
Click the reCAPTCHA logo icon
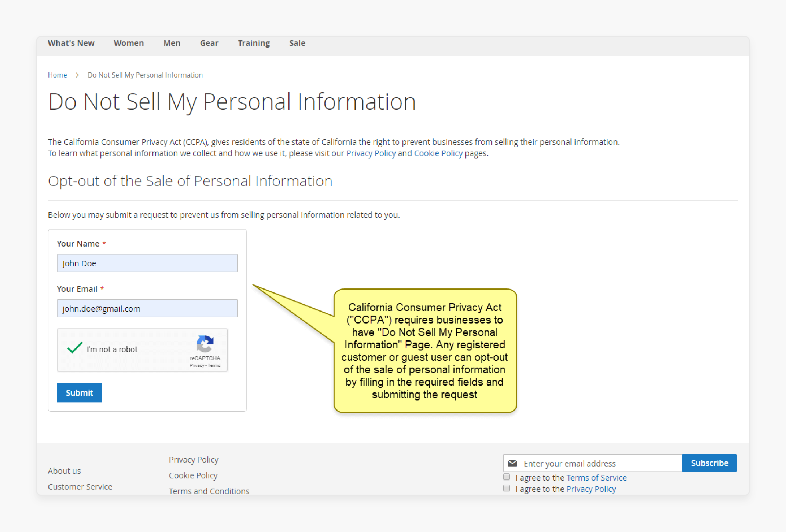pos(205,344)
